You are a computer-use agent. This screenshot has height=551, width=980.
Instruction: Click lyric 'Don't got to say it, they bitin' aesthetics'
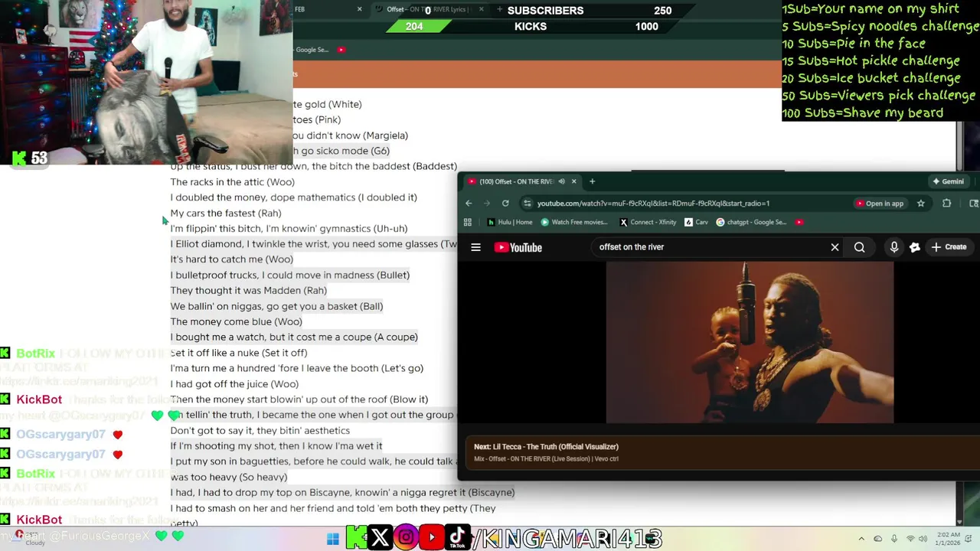click(260, 431)
